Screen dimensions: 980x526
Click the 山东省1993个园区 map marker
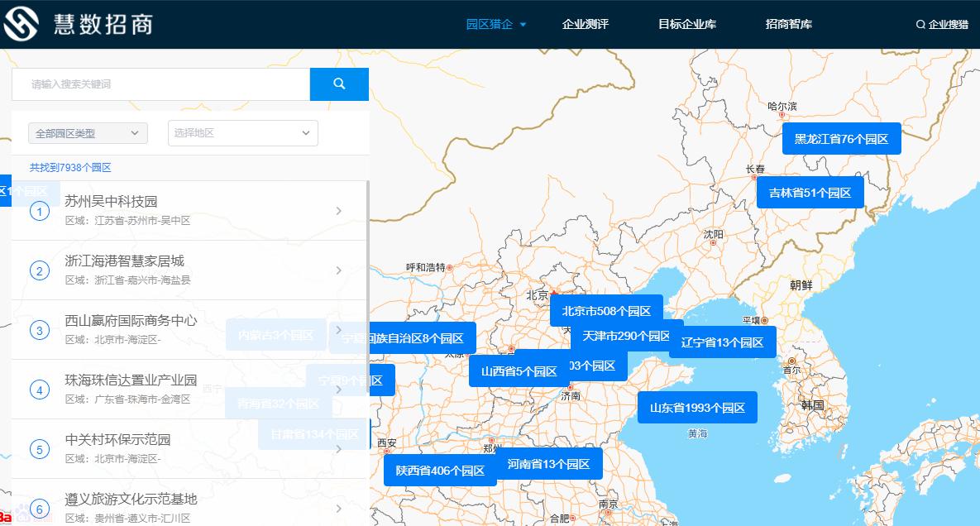699,407
